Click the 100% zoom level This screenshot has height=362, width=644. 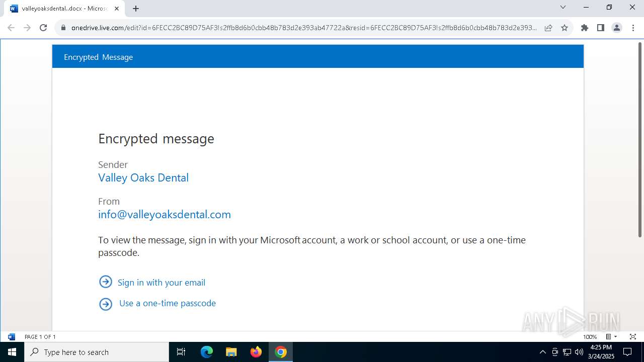coord(590,337)
